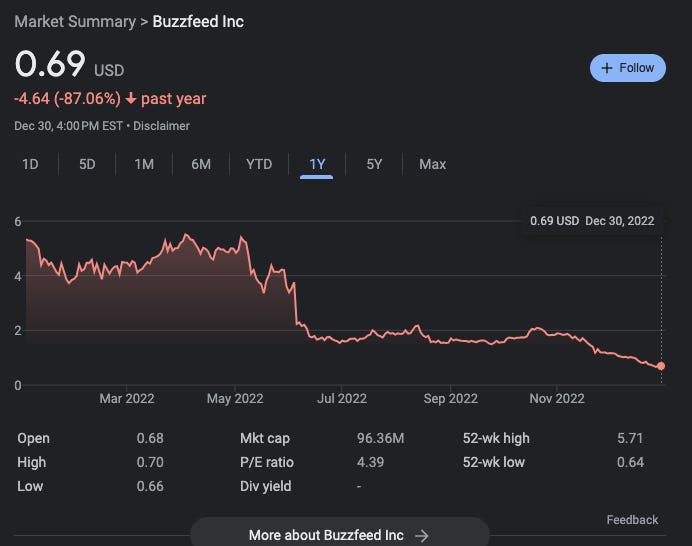This screenshot has width=692, height=546.
Task: Click the y-axis label 6
Action: click(x=18, y=222)
